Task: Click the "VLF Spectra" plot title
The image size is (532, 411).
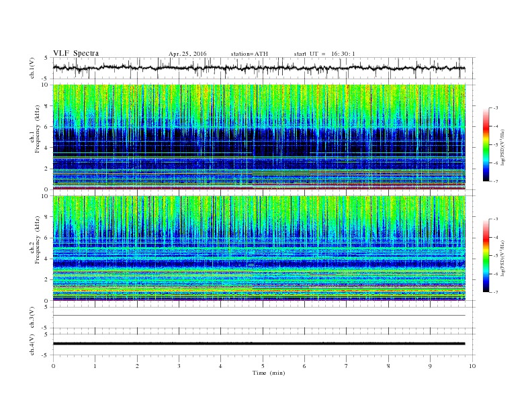Action: point(76,53)
